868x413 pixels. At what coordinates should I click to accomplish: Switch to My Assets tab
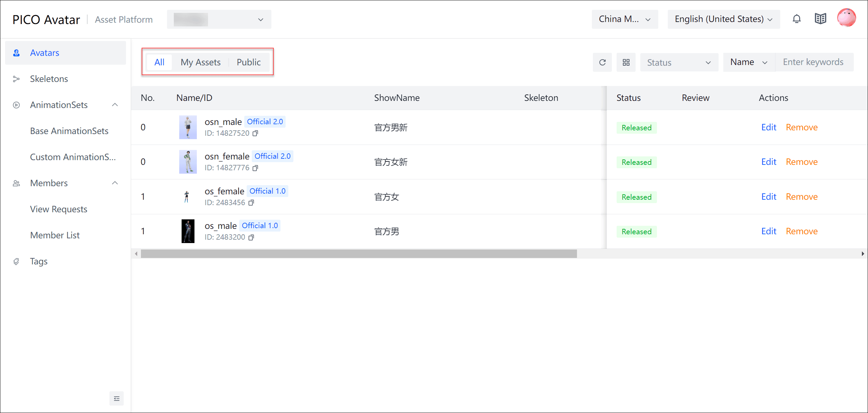[x=201, y=62]
